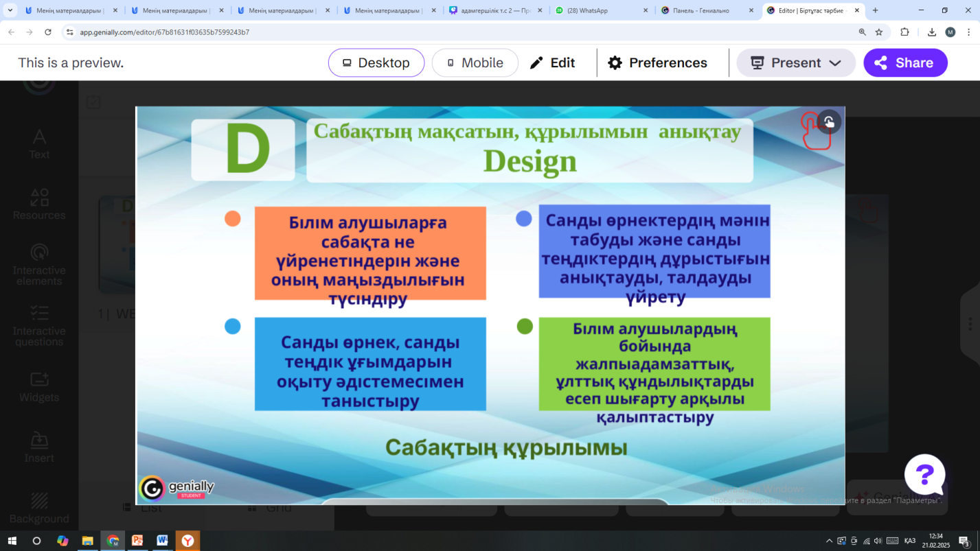The width and height of the screenshot is (980, 551).
Task: Open the Chrome three-dot menu
Action: 969,32
